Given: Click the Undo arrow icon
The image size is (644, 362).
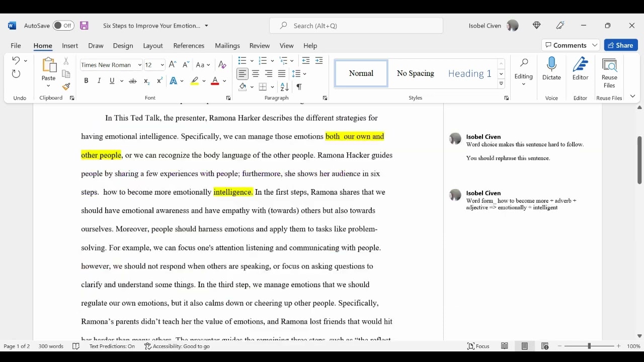Looking at the screenshot, I should pyautogui.click(x=16, y=61).
